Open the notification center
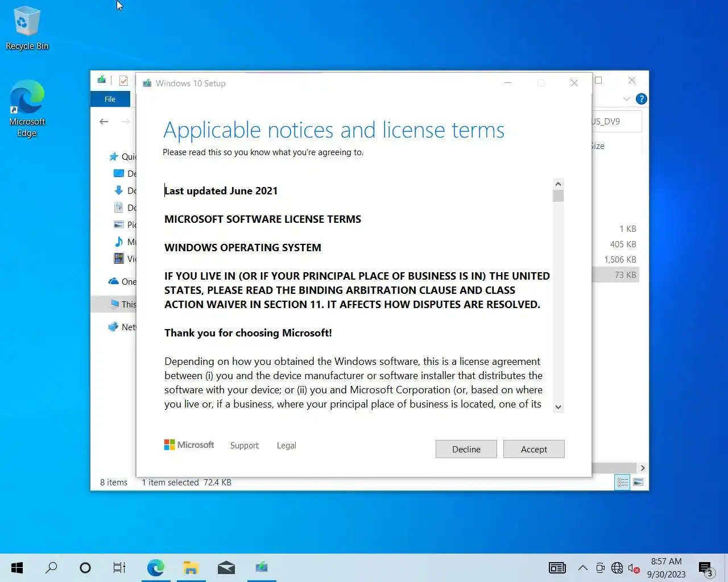This screenshot has width=728, height=582. (706, 568)
